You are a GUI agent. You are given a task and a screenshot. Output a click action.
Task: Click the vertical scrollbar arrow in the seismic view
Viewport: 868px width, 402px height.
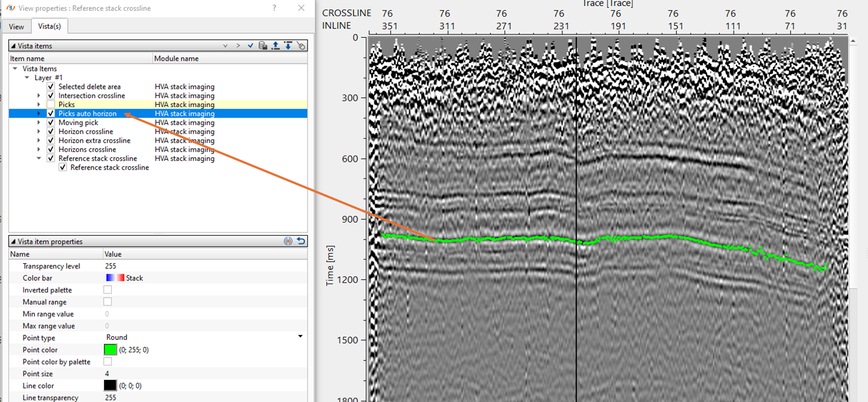coord(854,40)
